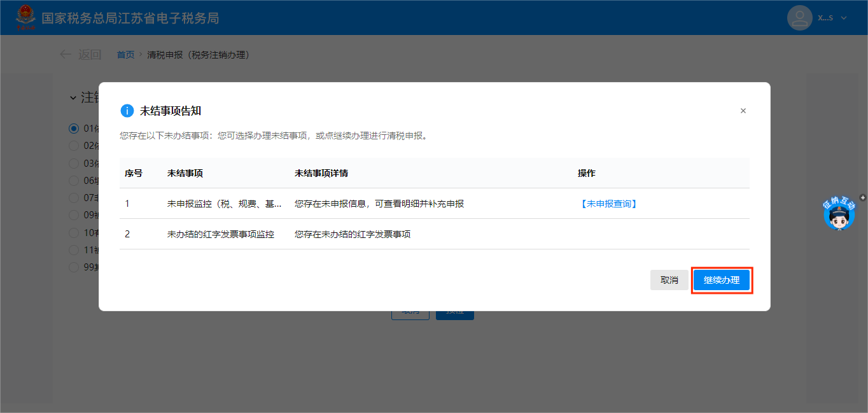This screenshot has width=868, height=413.
Task: Click the 取消 button in the dialog
Action: pos(669,280)
